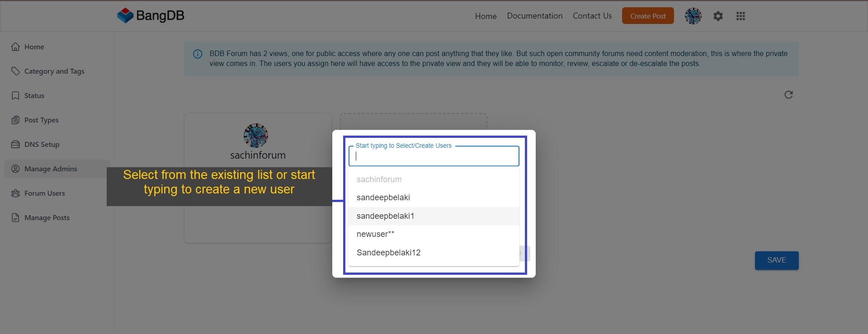This screenshot has height=334, width=868.
Task: Click the Forum Users group icon
Action: pyautogui.click(x=15, y=193)
